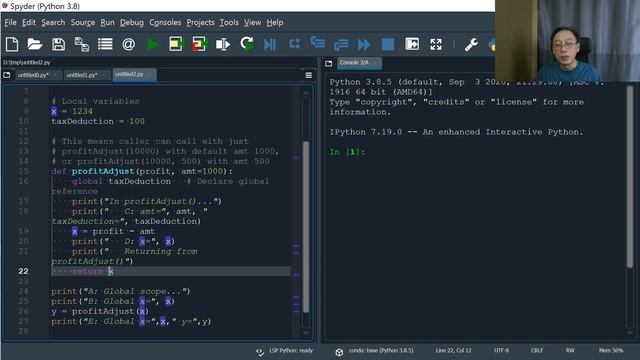
Task: Click the 'return x' line in the editor
Action: pyautogui.click(x=93, y=271)
